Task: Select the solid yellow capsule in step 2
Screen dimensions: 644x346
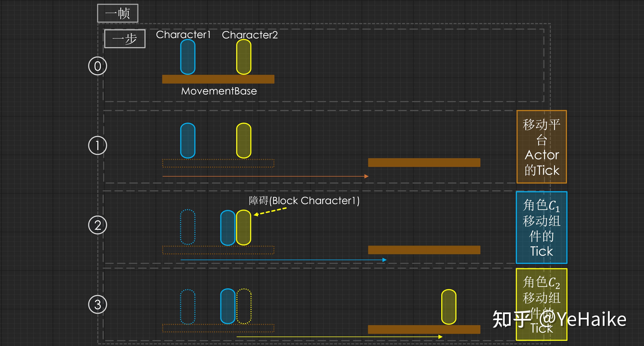Action: pos(244,227)
